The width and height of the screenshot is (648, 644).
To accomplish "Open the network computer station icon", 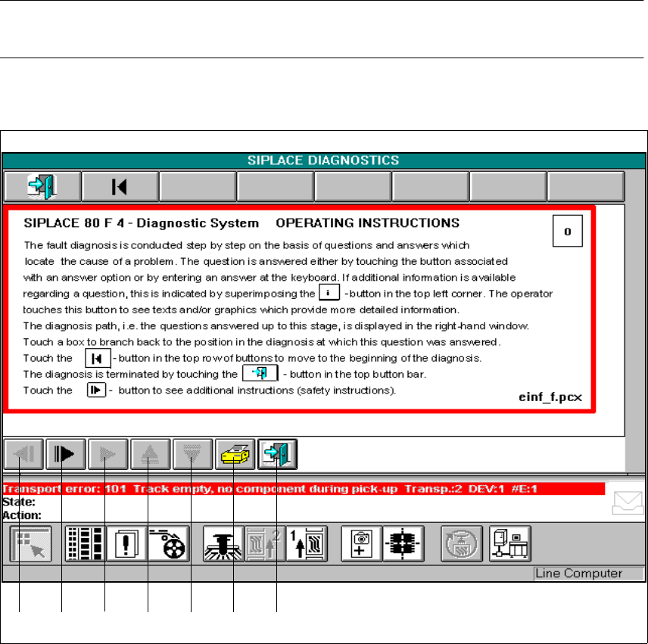I will point(510,544).
